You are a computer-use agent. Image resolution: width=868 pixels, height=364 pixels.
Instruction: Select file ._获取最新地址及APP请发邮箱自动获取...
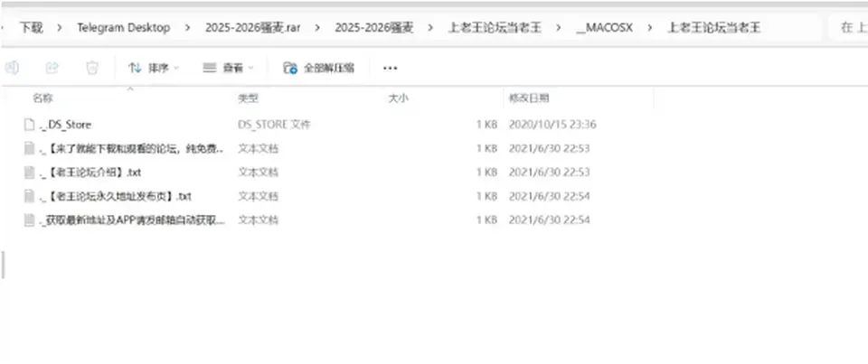tap(133, 219)
